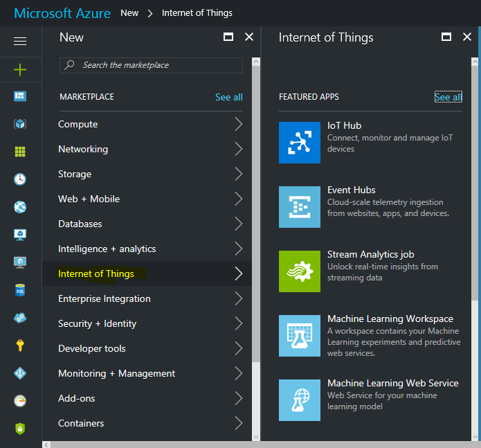Click See all link under Marketplace
The image size is (481, 448).
pos(228,98)
